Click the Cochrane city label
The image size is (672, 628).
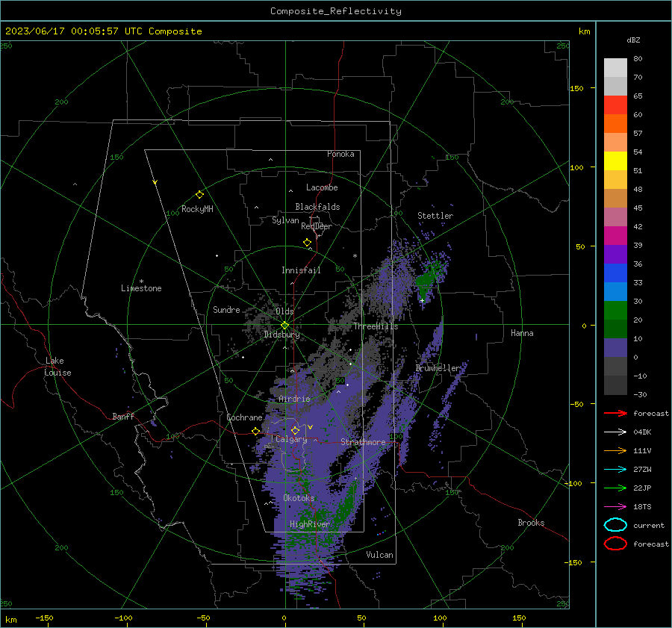pyautogui.click(x=244, y=417)
